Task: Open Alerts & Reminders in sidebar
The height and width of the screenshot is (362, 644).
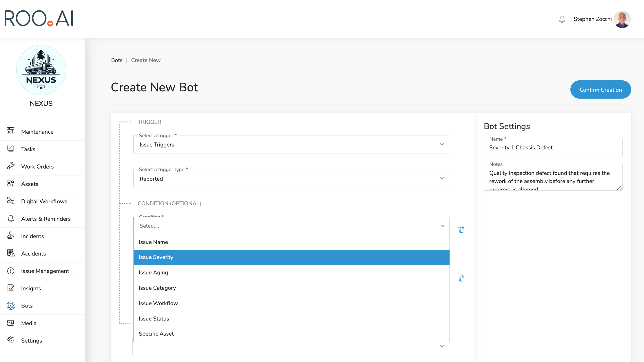Action: (x=46, y=219)
